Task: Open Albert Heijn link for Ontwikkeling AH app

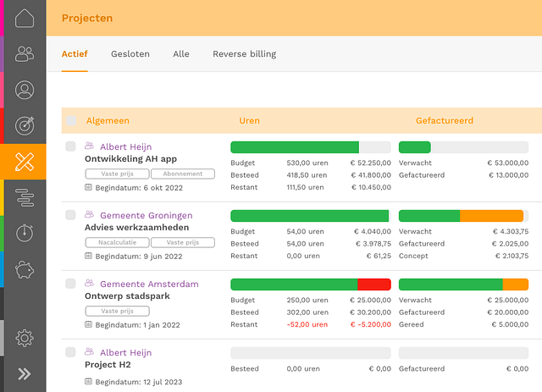Action: coord(126,147)
